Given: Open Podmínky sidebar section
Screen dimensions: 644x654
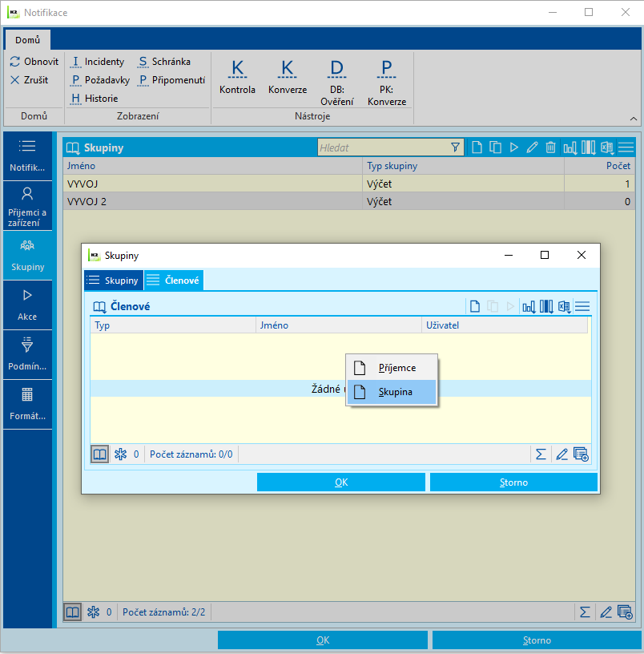Looking at the screenshot, I should [x=27, y=354].
